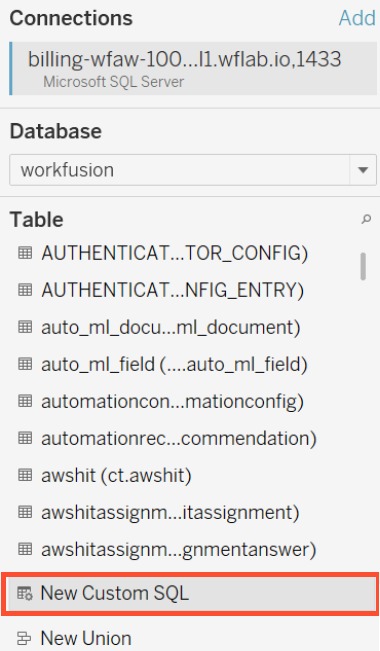Click the awshitassignm…gnmentanswer table icon

coord(25,549)
